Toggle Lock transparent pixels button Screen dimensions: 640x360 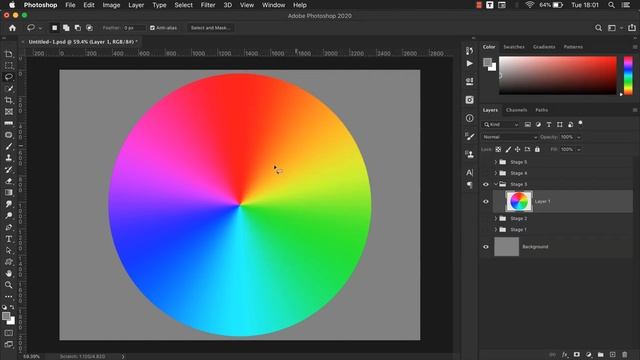(498, 149)
